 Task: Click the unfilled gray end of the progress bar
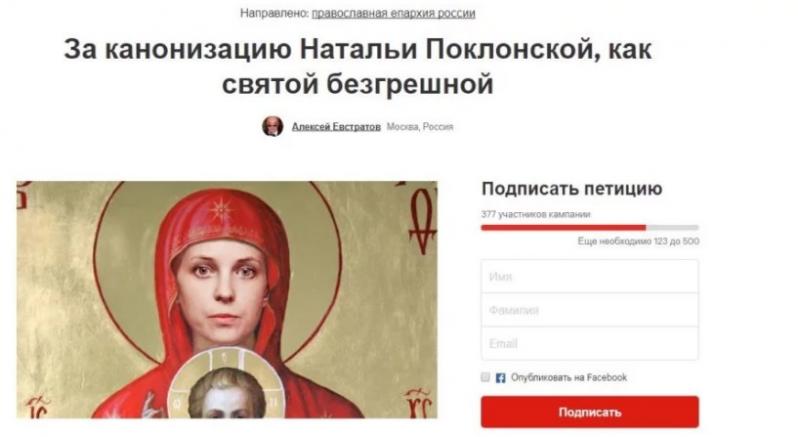(x=673, y=228)
